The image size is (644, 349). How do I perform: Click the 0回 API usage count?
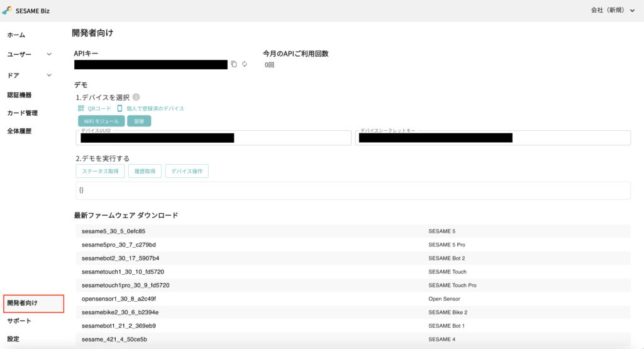269,65
